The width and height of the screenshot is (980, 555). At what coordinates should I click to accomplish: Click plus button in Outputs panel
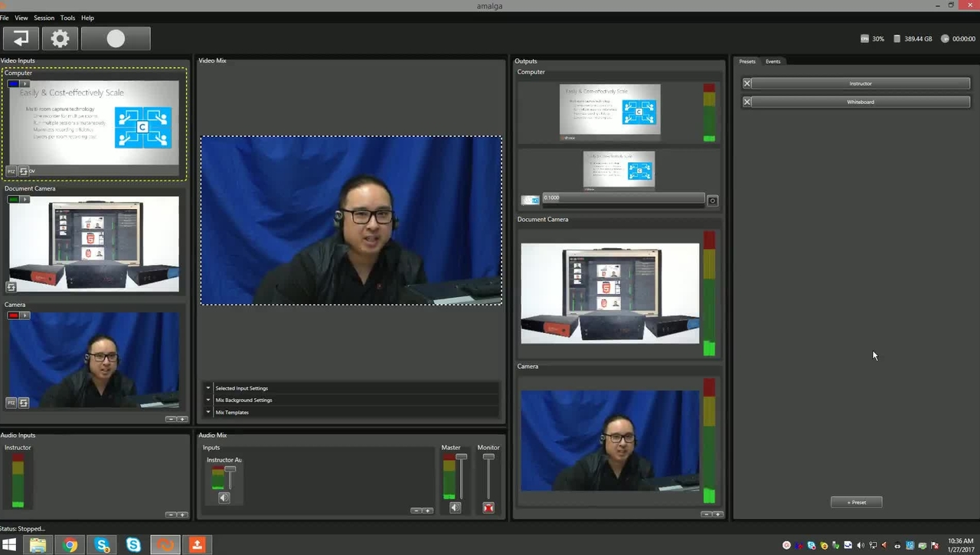717,514
